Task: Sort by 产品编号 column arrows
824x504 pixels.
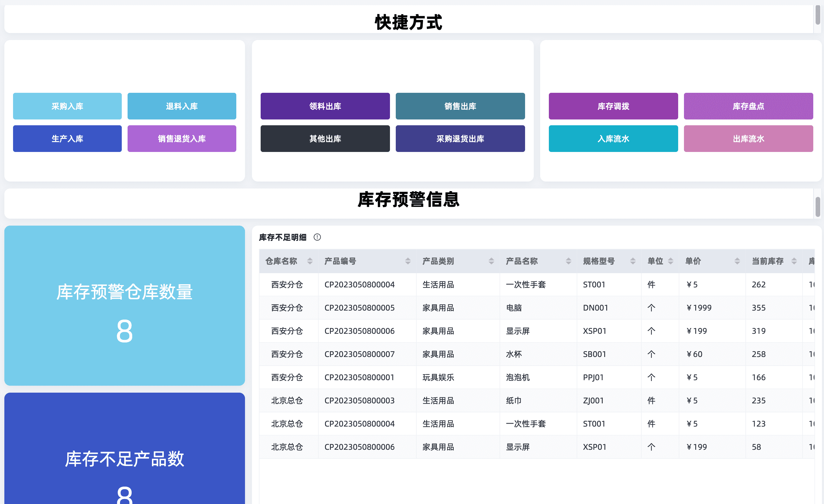Action: [x=408, y=261]
